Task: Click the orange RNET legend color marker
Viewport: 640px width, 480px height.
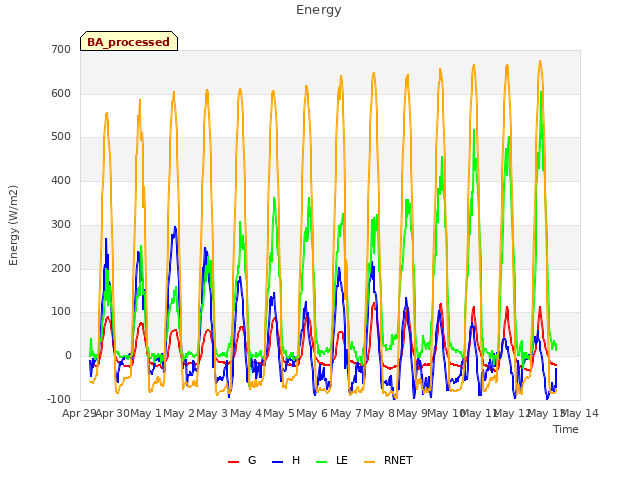Action: (x=369, y=462)
